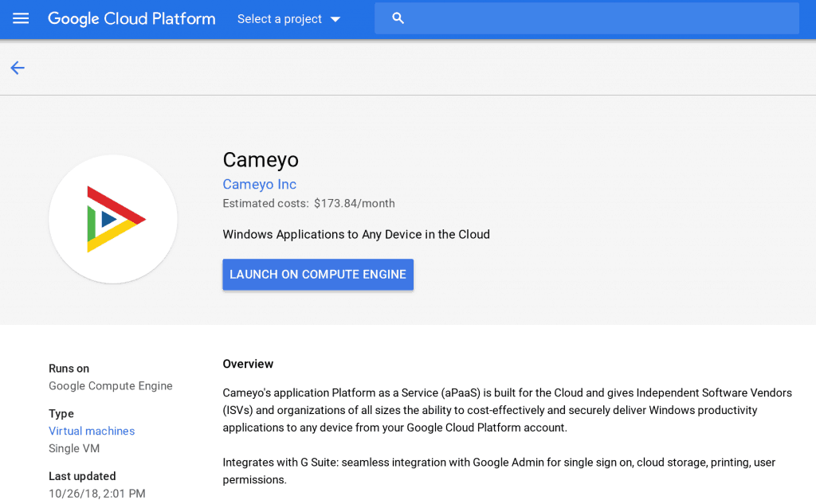The width and height of the screenshot is (816, 504).
Task: Click the Runs on label
Action: coord(69,369)
